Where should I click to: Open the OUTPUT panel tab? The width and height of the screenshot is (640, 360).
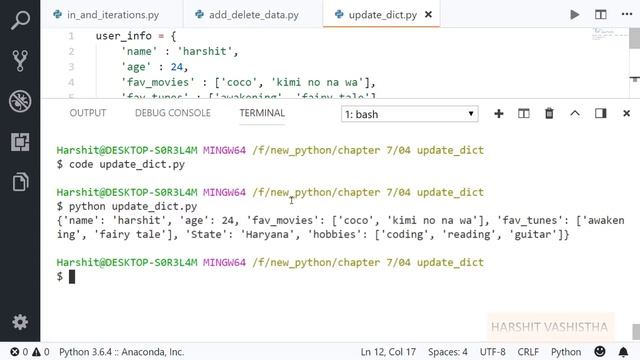87,113
